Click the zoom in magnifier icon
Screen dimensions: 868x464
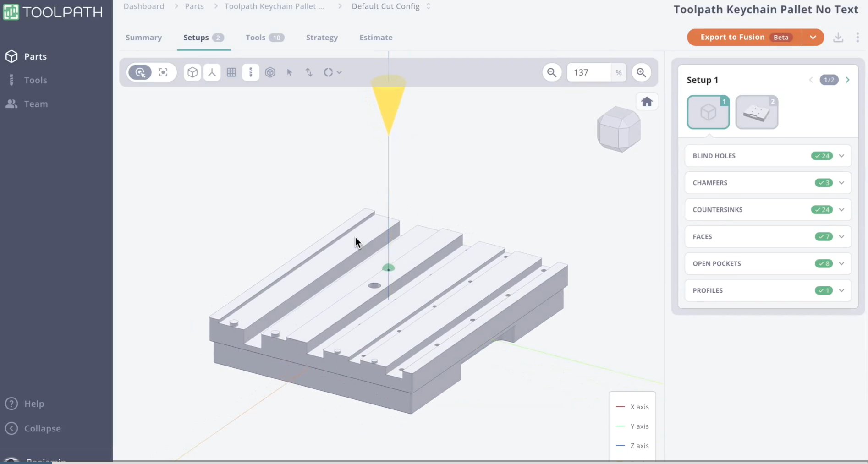click(641, 72)
